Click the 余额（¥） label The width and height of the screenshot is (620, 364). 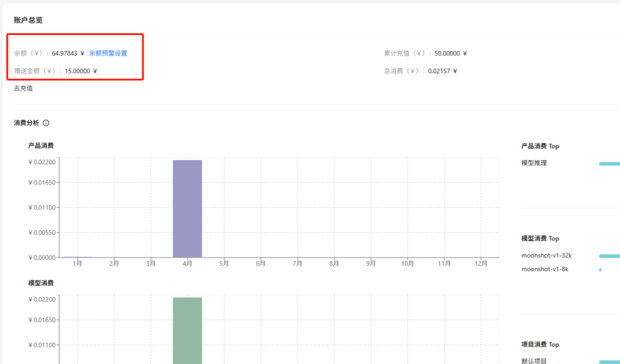(31, 53)
